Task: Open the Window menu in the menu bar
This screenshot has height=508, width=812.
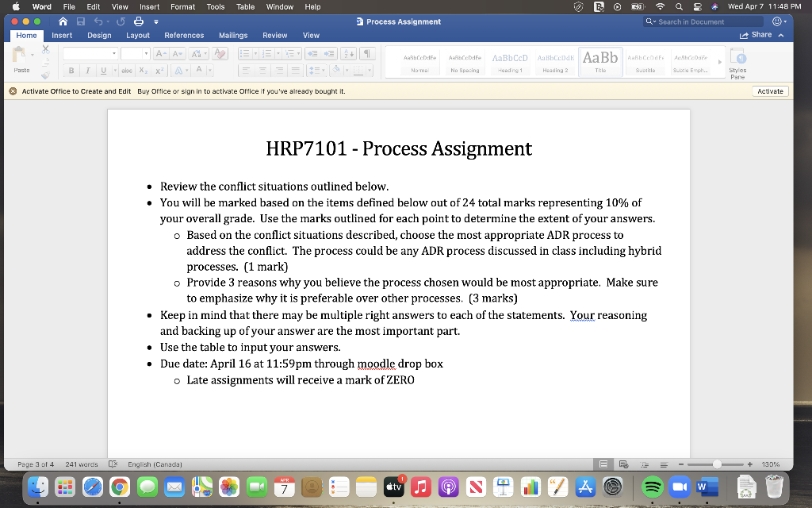Action: 279,6
